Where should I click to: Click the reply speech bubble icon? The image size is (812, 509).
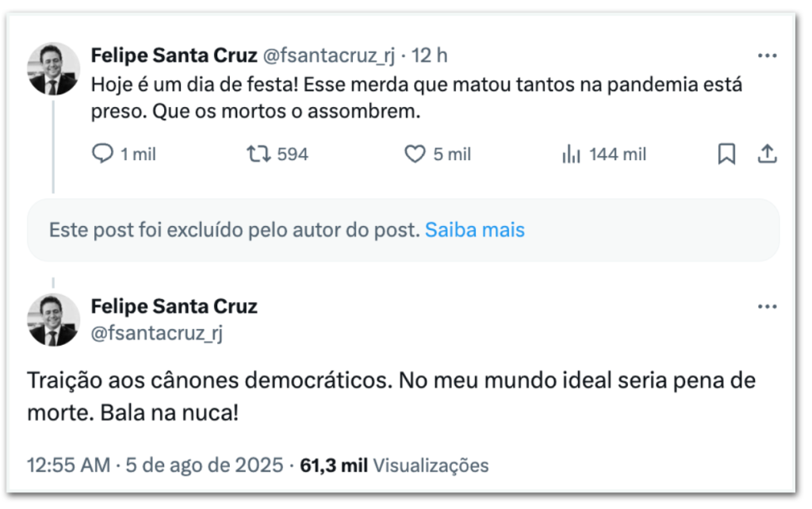click(103, 154)
